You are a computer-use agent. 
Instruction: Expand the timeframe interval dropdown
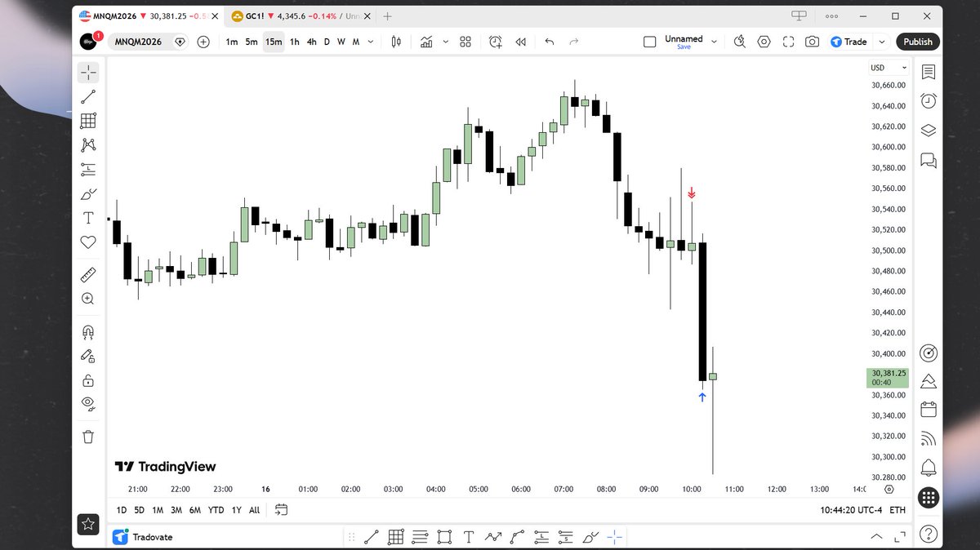click(x=371, y=42)
